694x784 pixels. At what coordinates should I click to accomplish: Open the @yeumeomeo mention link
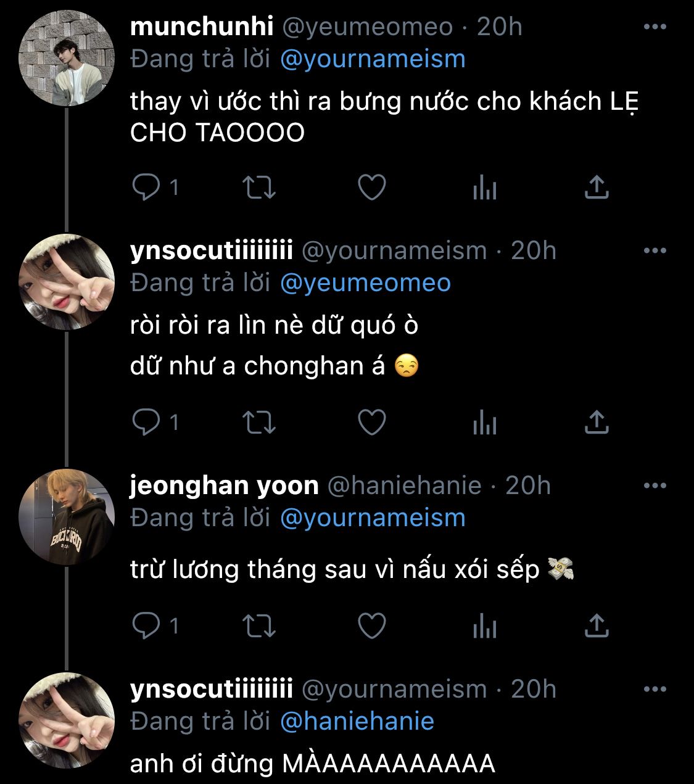click(x=365, y=283)
